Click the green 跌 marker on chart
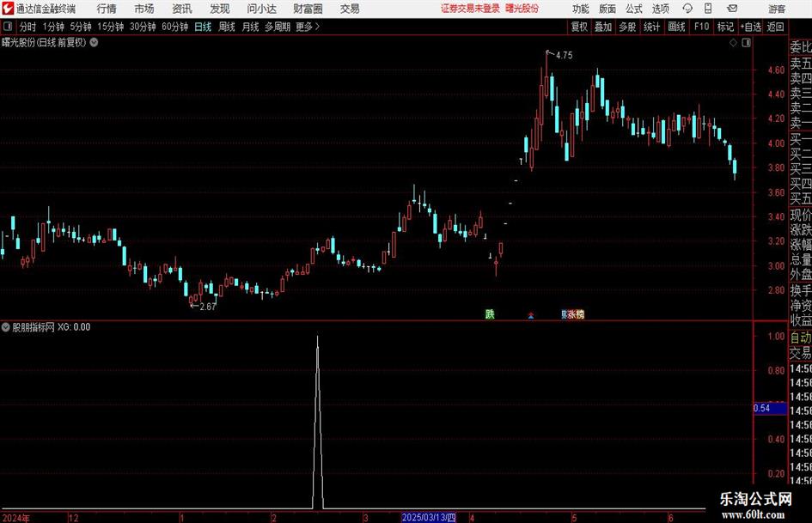 click(x=490, y=313)
